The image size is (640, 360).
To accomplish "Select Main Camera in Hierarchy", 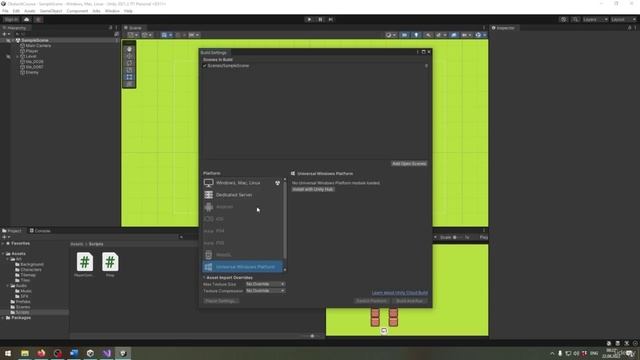I will pos(38,46).
